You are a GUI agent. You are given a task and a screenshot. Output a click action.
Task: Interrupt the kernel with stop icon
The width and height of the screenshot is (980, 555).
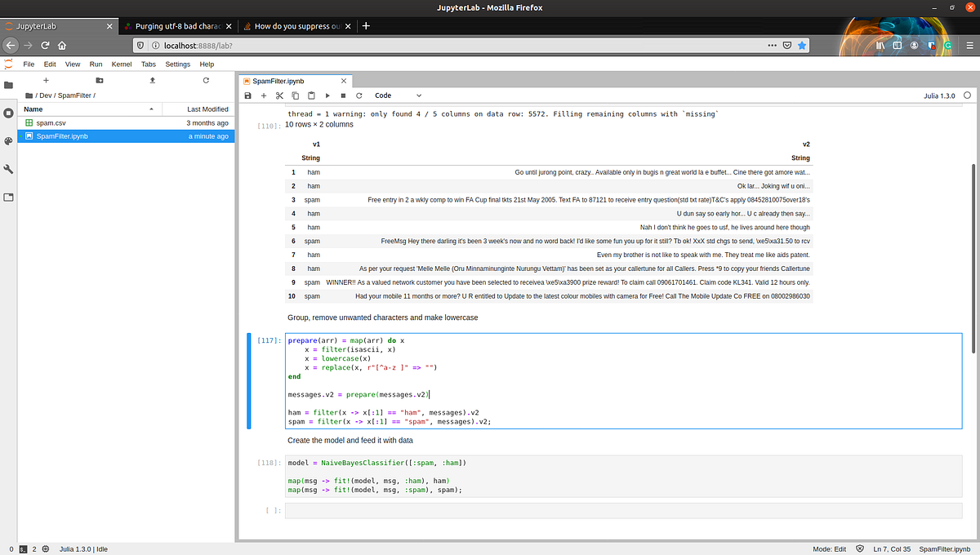(343, 95)
